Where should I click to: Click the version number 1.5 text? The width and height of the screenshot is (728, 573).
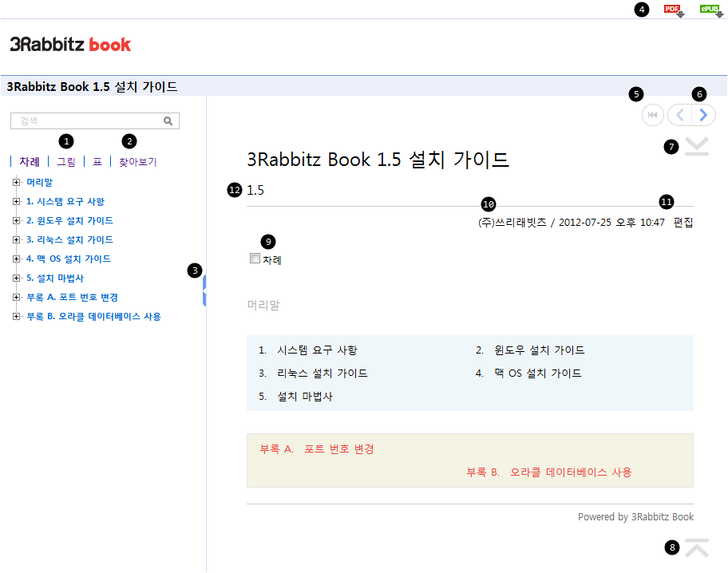(255, 191)
